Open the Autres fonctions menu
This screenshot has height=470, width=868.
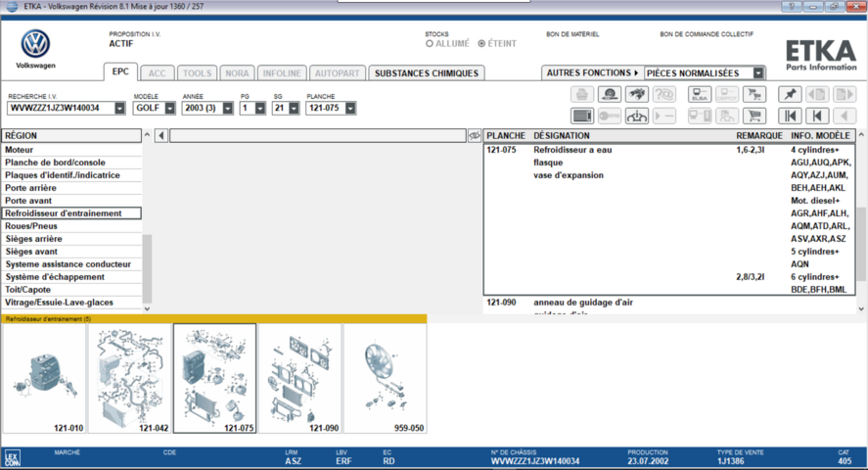pyautogui.click(x=592, y=73)
